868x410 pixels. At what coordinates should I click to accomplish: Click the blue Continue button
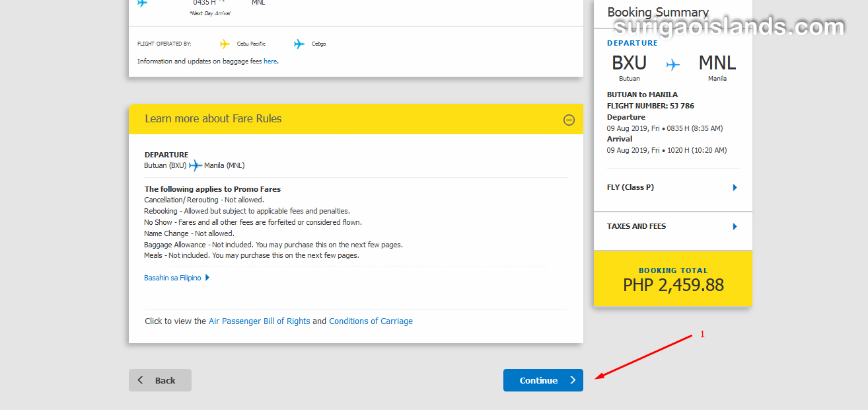pos(543,380)
